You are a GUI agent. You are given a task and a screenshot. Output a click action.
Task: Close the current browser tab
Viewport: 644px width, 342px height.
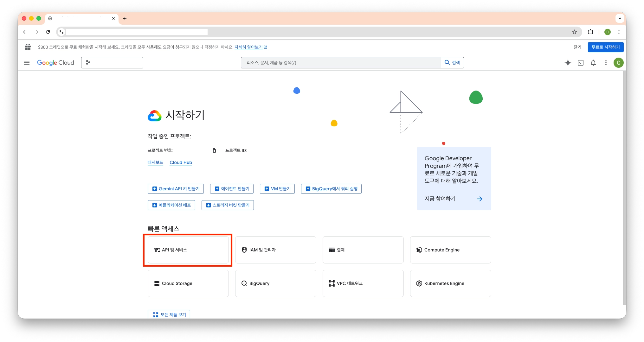click(113, 18)
